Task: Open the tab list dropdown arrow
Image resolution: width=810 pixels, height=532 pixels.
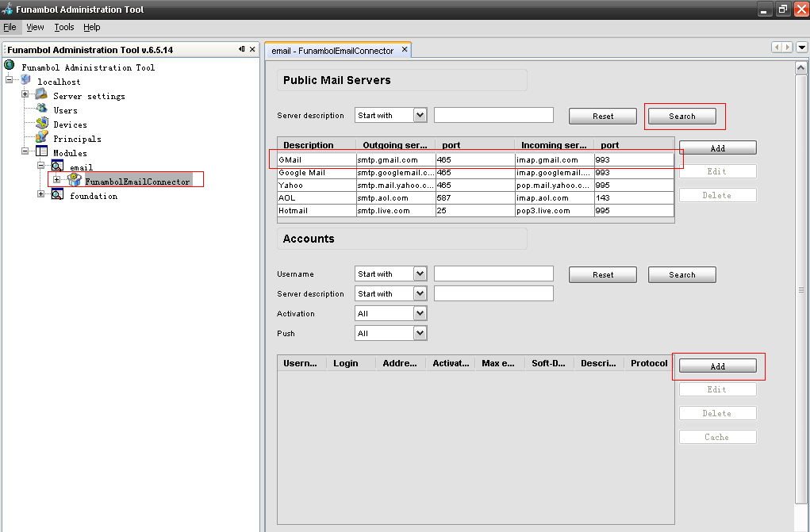Action: pos(802,47)
